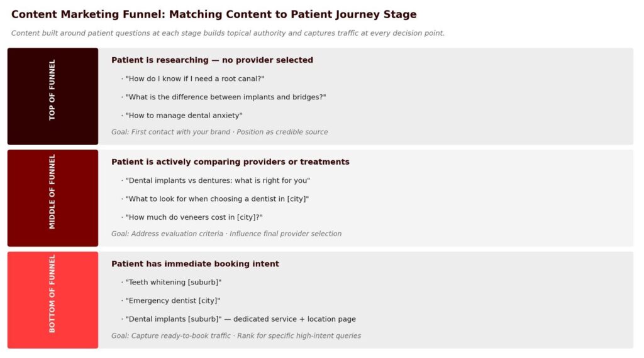Click the goal line "Capture ready-to-book traffic"
Image resolution: width=644 pixels, height=358 pixels.
click(x=236, y=336)
